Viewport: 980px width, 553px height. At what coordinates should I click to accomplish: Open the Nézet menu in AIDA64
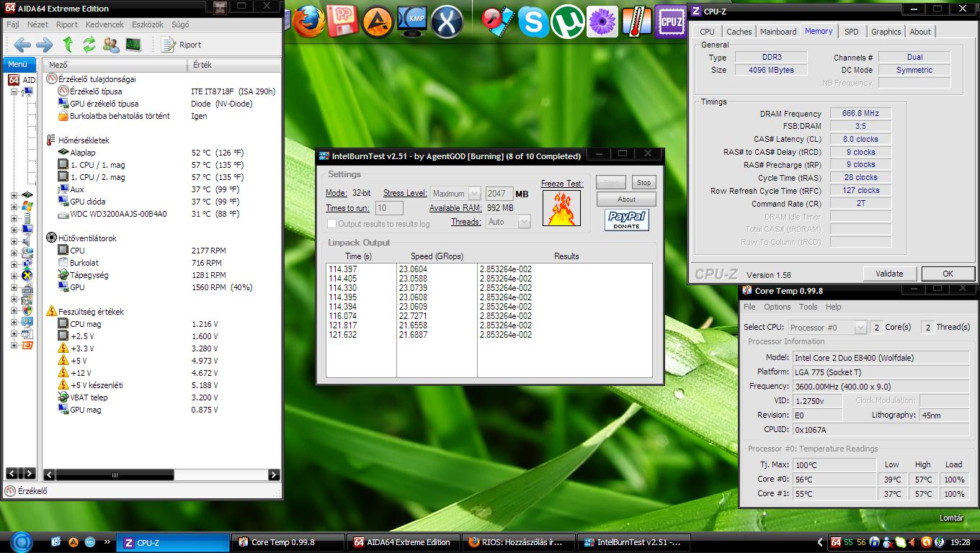37,24
